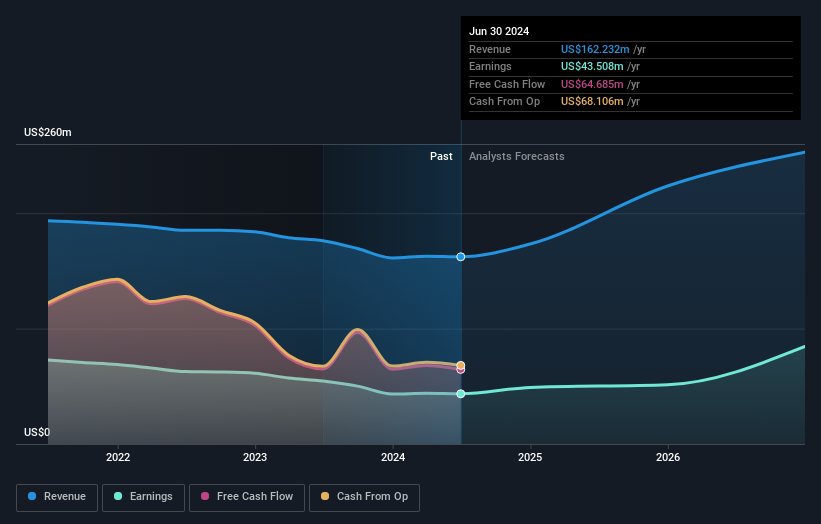Click the Jun 30 2024 tooltip date
This screenshot has width=821, height=524.
tap(498, 31)
